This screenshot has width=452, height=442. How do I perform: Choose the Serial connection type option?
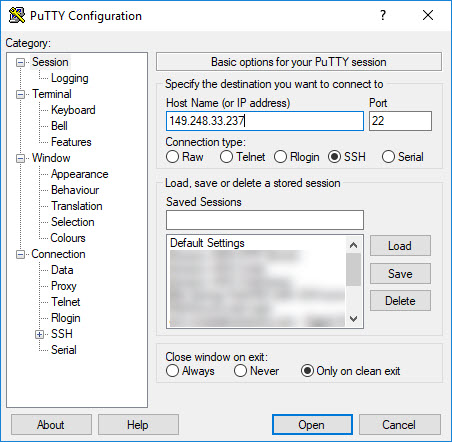click(388, 157)
